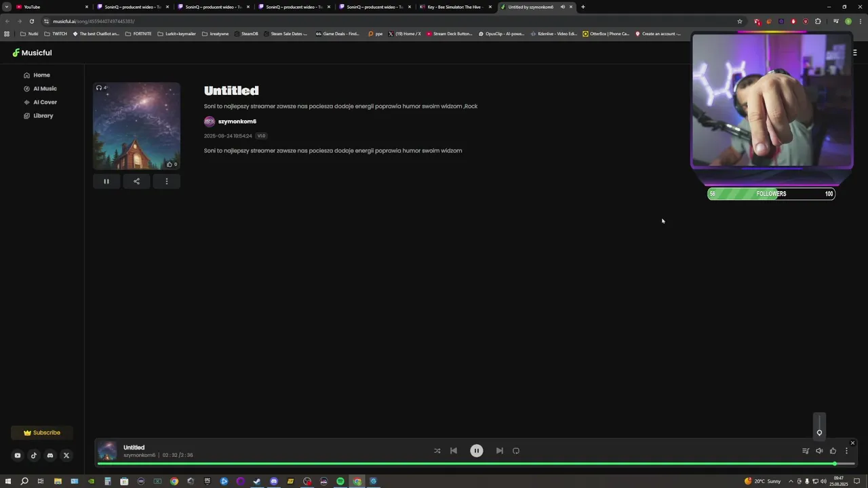This screenshot has width=868, height=488.
Task: Open the Windows Start menu
Action: [8, 481]
